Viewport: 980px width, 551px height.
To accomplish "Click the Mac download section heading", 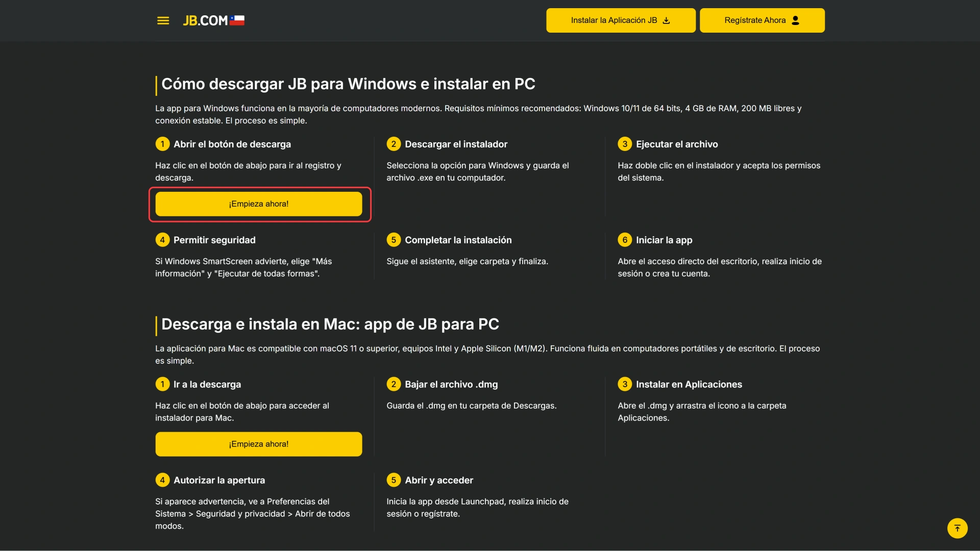I will (x=330, y=324).
